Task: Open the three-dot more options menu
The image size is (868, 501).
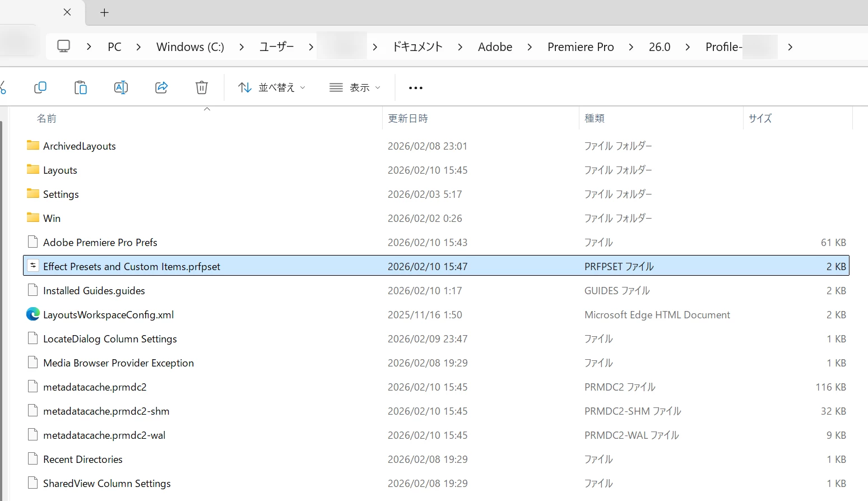Action: tap(416, 88)
